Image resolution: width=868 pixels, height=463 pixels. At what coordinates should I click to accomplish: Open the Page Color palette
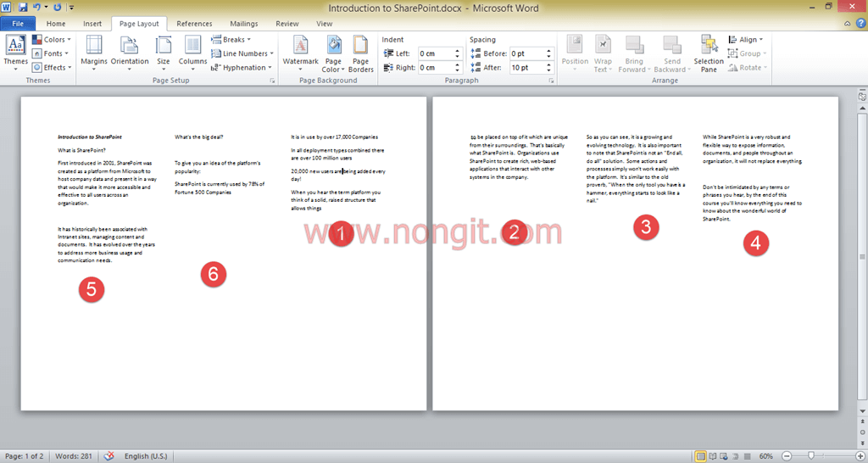click(x=333, y=53)
